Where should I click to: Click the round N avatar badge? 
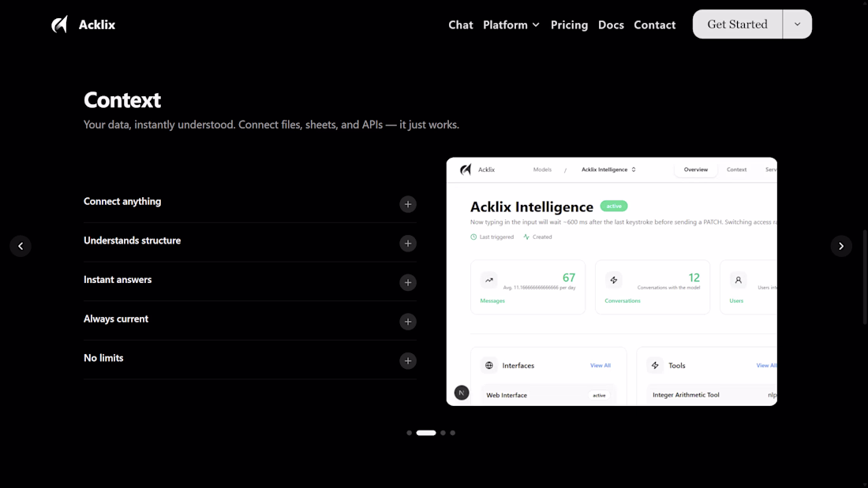coord(462,393)
